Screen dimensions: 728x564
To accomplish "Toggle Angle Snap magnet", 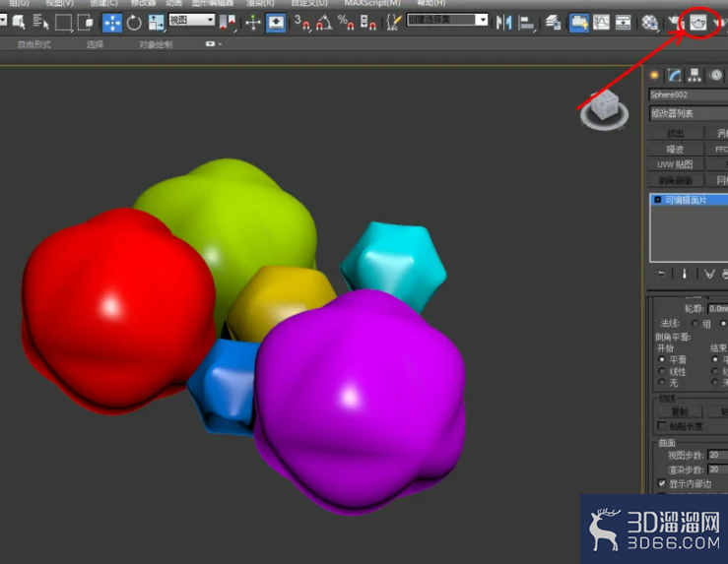I will [324, 23].
